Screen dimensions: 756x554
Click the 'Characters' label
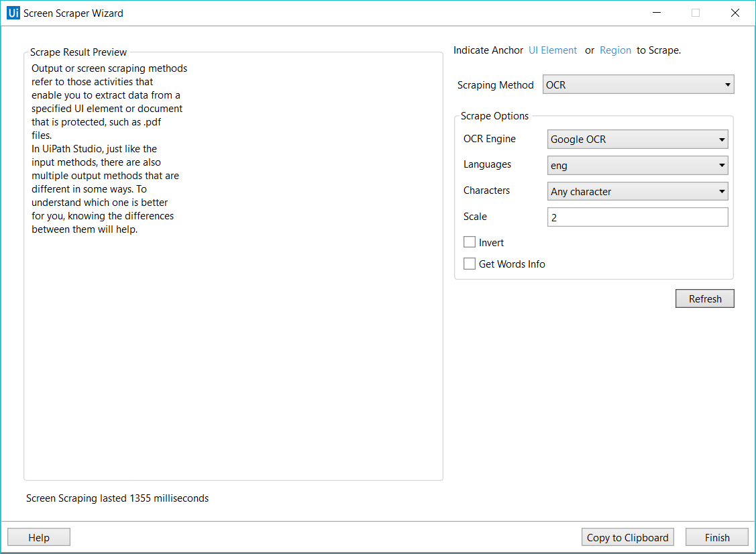coord(486,190)
